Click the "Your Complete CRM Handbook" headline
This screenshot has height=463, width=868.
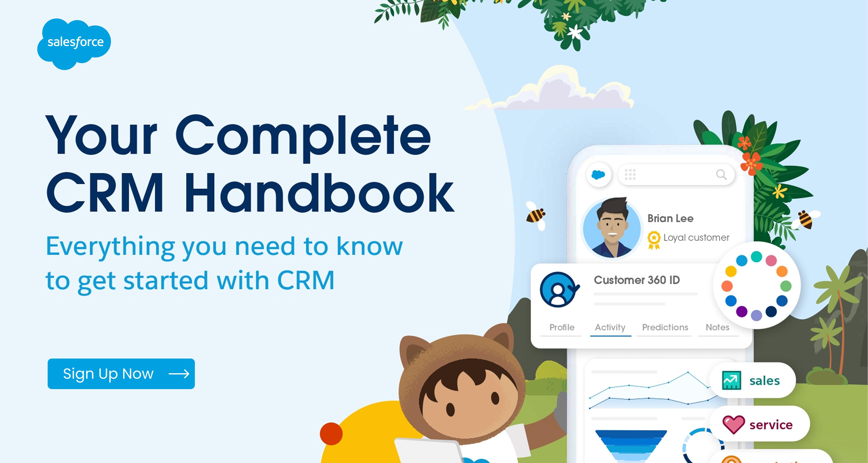coord(250,163)
